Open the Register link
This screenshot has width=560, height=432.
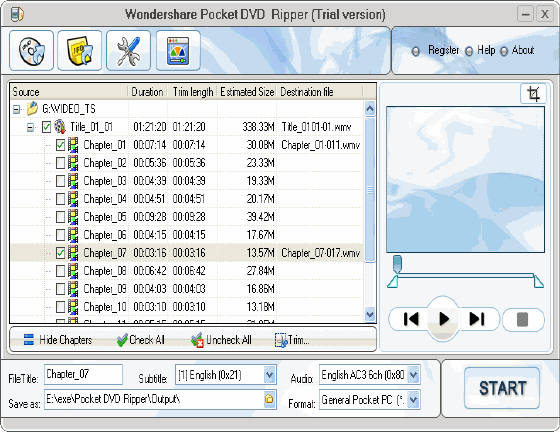444,50
